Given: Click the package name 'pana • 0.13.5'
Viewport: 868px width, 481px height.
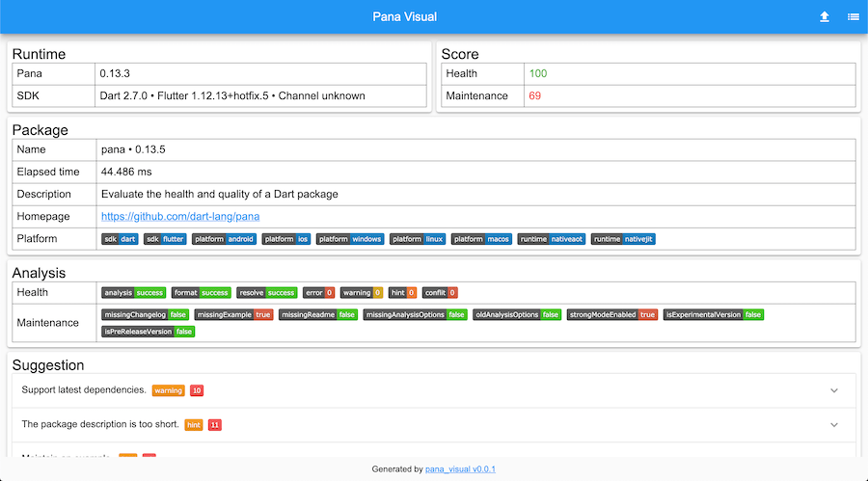Looking at the screenshot, I should pyautogui.click(x=133, y=149).
